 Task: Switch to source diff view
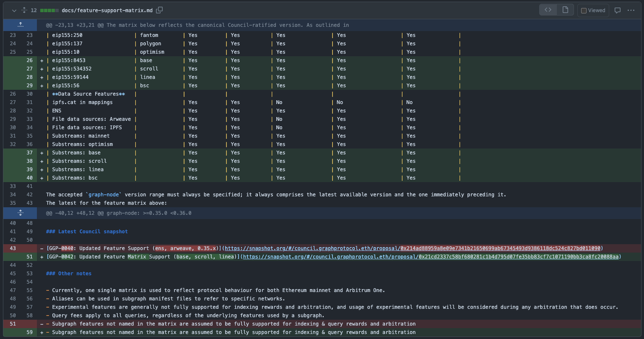[548, 10]
